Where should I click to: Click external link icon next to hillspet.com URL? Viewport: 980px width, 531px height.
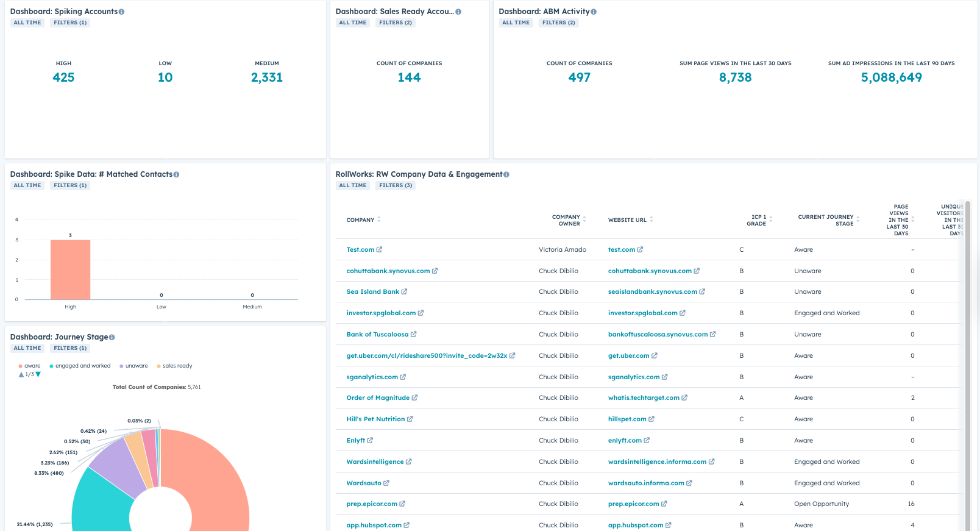[652, 419]
